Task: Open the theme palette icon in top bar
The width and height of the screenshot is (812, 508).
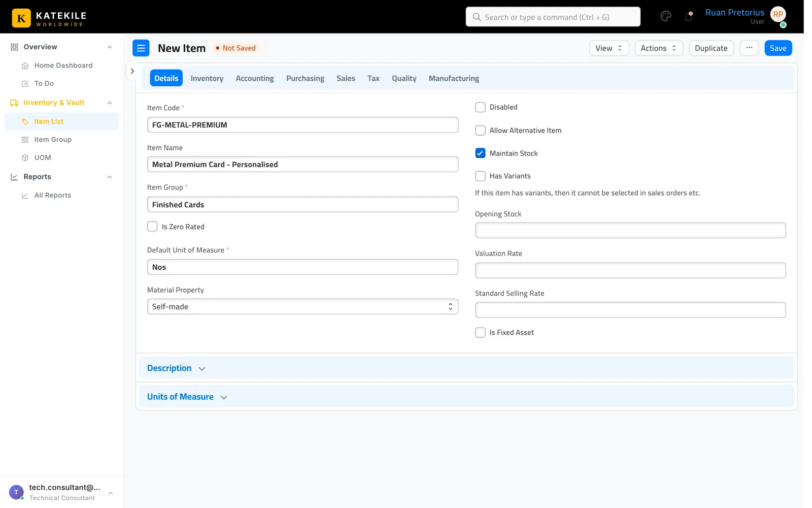Action: (x=665, y=17)
